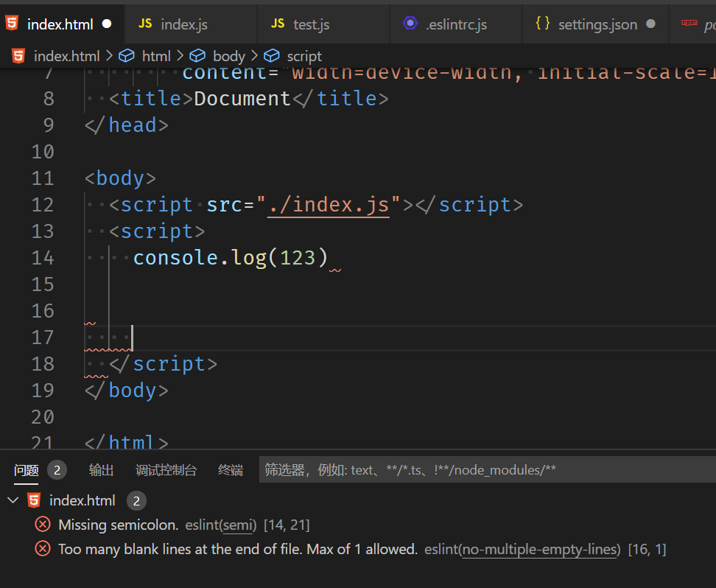The image size is (716, 588).
Task: Click the JS icon on index.js tab
Action: pyautogui.click(x=145, y=24)
